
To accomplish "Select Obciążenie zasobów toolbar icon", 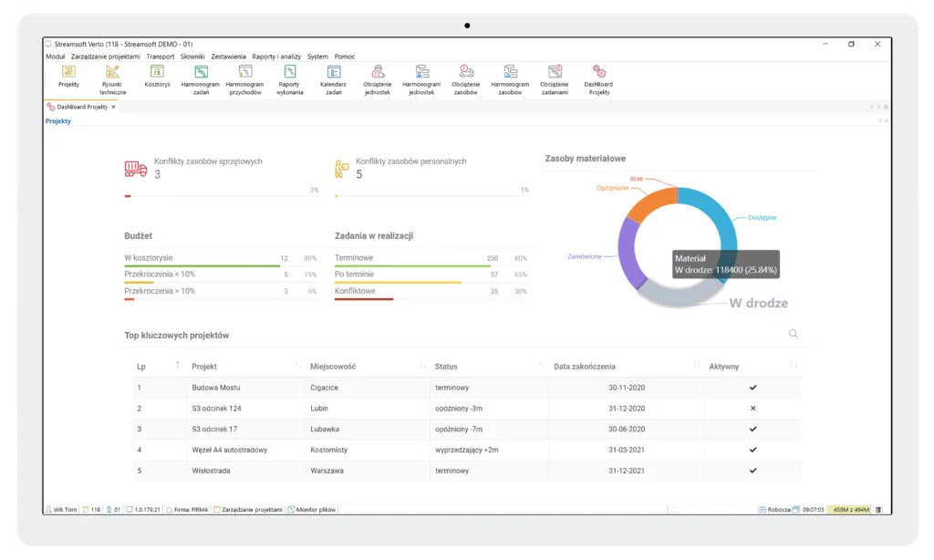I will (466, 72).
